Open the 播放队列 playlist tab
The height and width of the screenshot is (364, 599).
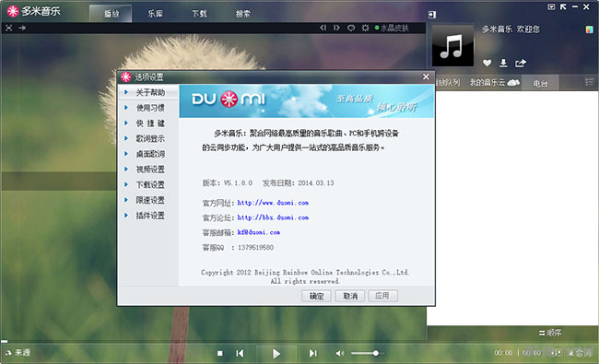[x=448, y=82]
